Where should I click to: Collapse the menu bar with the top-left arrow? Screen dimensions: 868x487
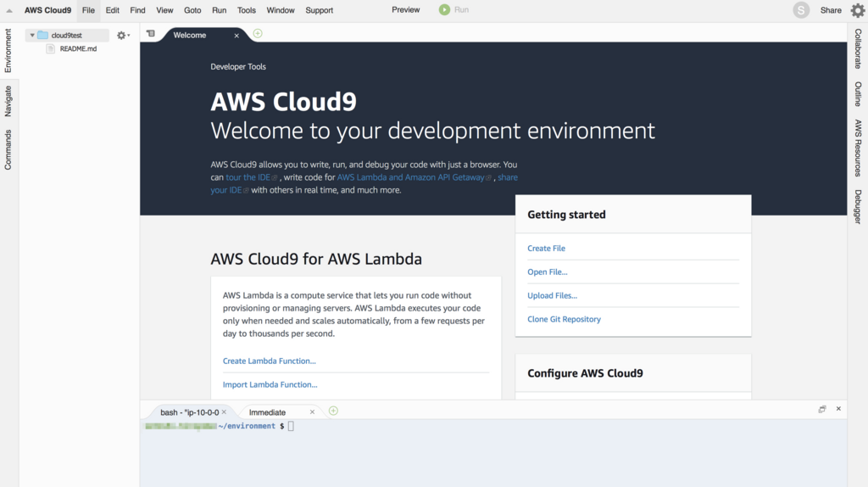point(9,10)
